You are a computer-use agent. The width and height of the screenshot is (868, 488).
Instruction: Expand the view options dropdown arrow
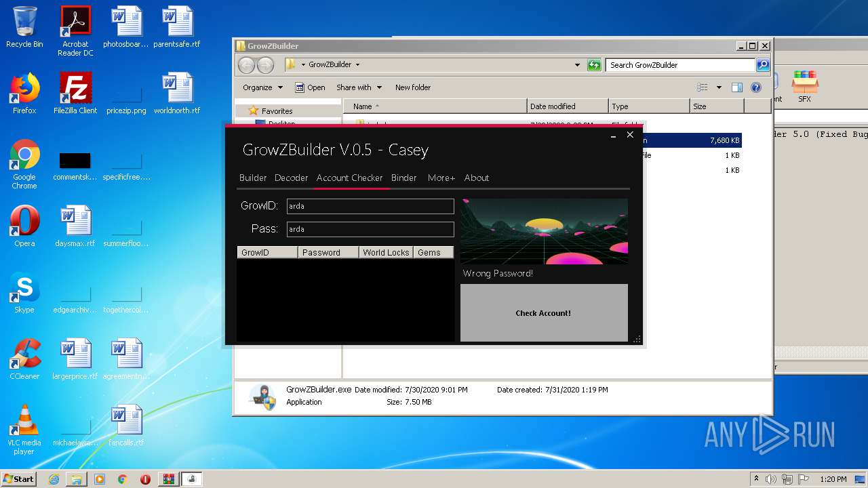(719, 87)
